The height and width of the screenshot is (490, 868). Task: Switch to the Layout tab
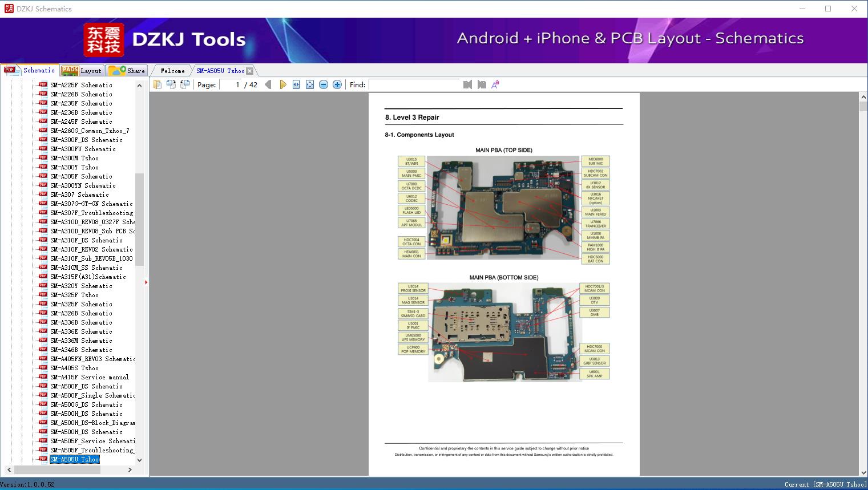click(82, 71)
